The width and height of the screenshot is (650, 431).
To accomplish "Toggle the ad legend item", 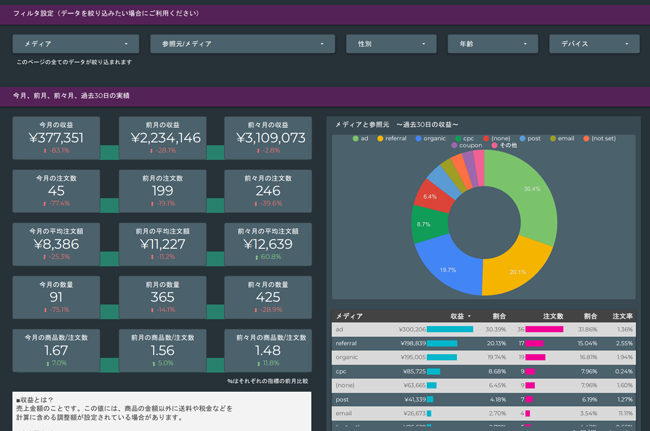I will [360, 138].
